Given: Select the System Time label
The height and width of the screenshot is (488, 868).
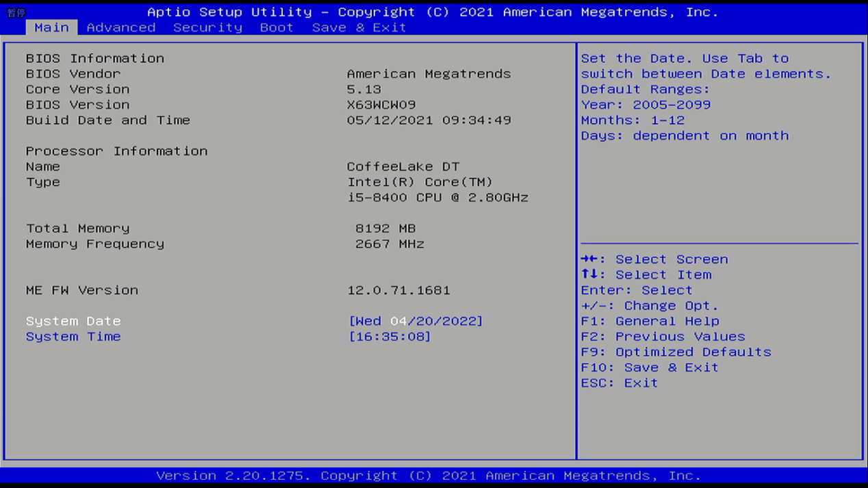Looking at the screenshot, I should [73, 337].
